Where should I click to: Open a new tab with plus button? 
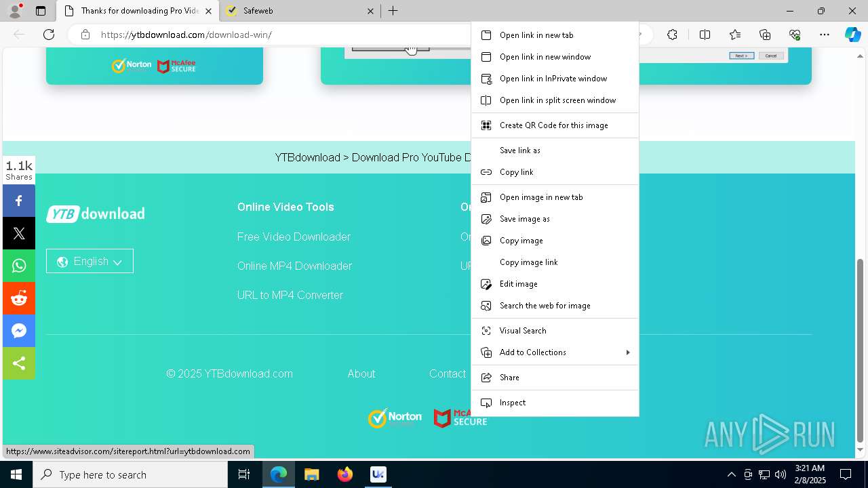click(x=393, y=11)
